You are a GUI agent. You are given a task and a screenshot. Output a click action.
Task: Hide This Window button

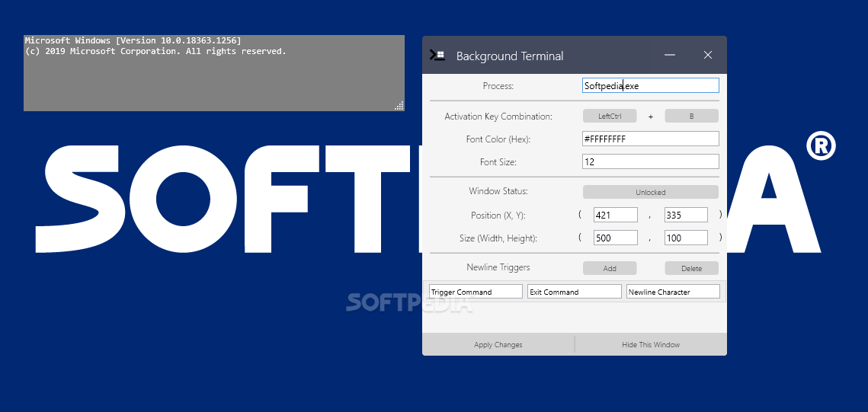pos(651,344)
